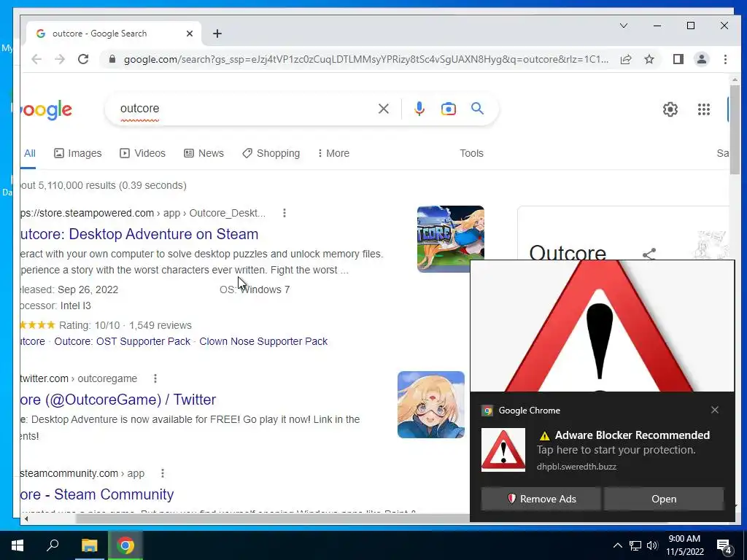
Task: Click the Google logo
Action: point(47,110)
